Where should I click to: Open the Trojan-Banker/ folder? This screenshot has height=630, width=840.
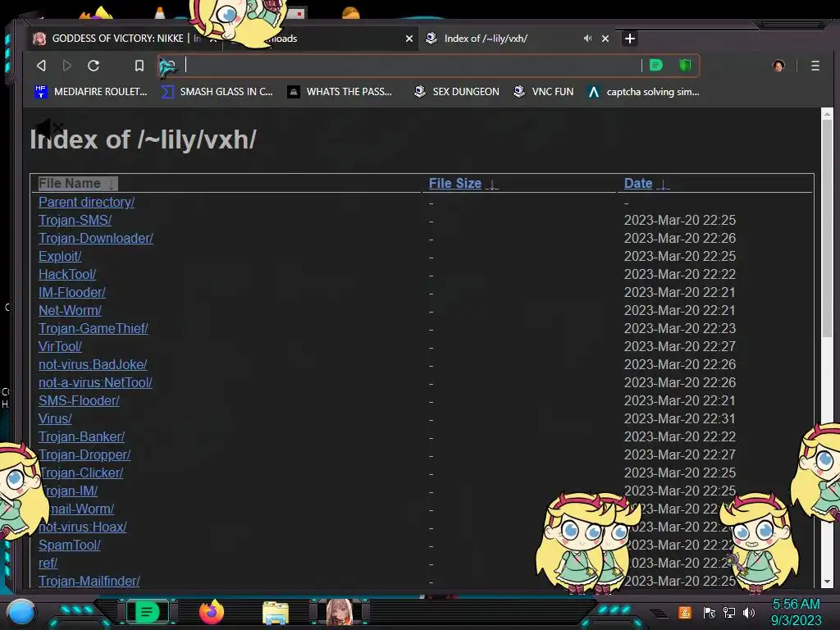click(81, 436)
